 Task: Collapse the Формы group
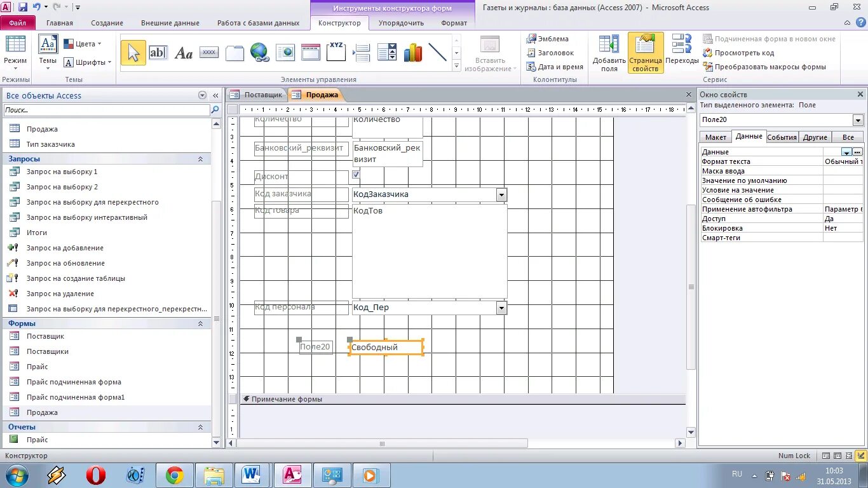[201, 323]
